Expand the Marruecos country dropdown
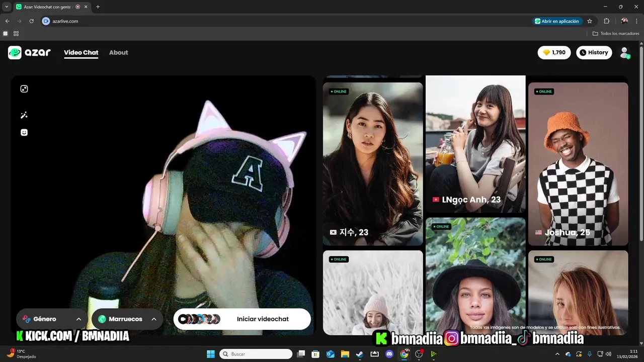 tap(127, 319)
